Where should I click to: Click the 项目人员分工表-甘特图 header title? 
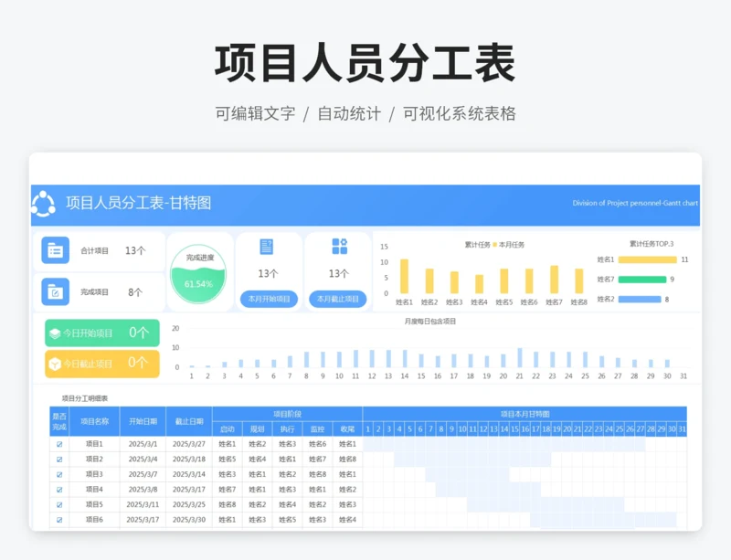(x=139, y=204)
